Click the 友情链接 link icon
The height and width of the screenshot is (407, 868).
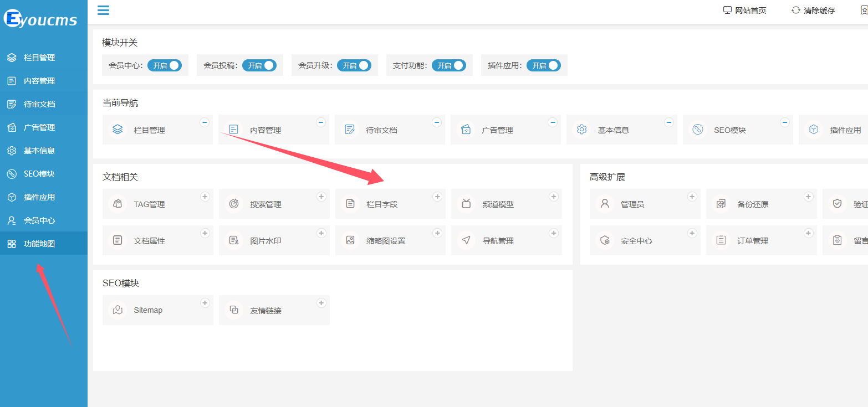(x=234, y=310)
